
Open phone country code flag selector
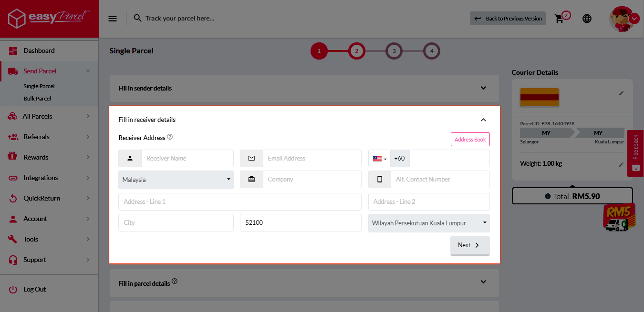(379, 159)
